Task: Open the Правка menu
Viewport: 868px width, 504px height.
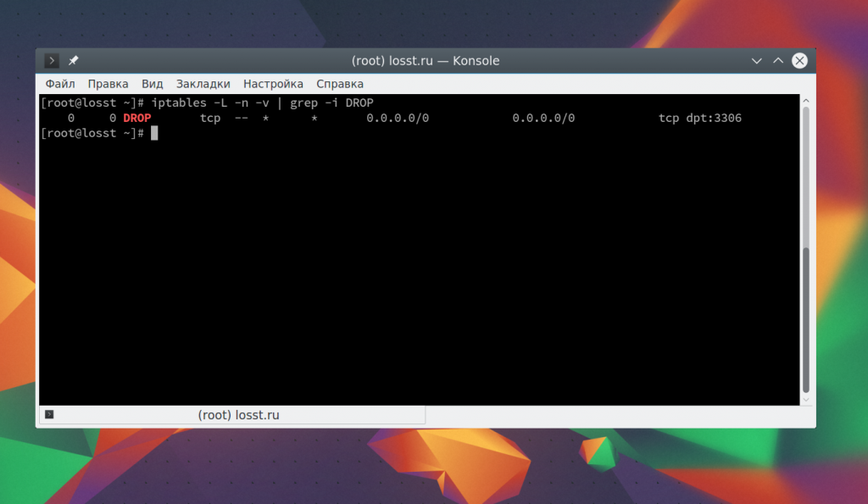Action: click(108, 84)
